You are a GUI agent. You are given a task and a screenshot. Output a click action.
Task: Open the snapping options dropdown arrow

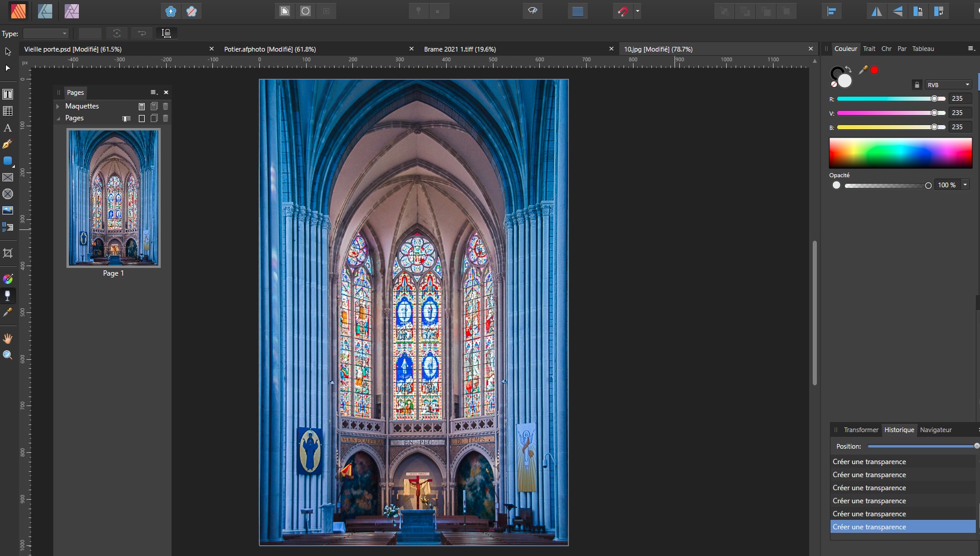(x=638, y=11)
